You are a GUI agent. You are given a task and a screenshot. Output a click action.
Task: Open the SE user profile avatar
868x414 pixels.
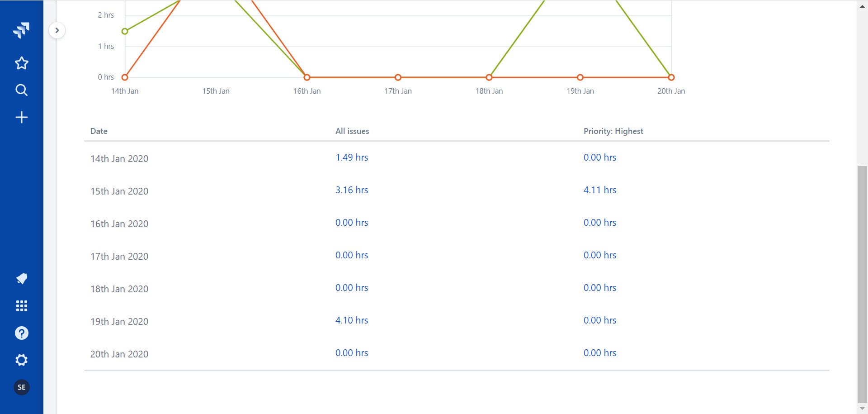pos(21,387)
